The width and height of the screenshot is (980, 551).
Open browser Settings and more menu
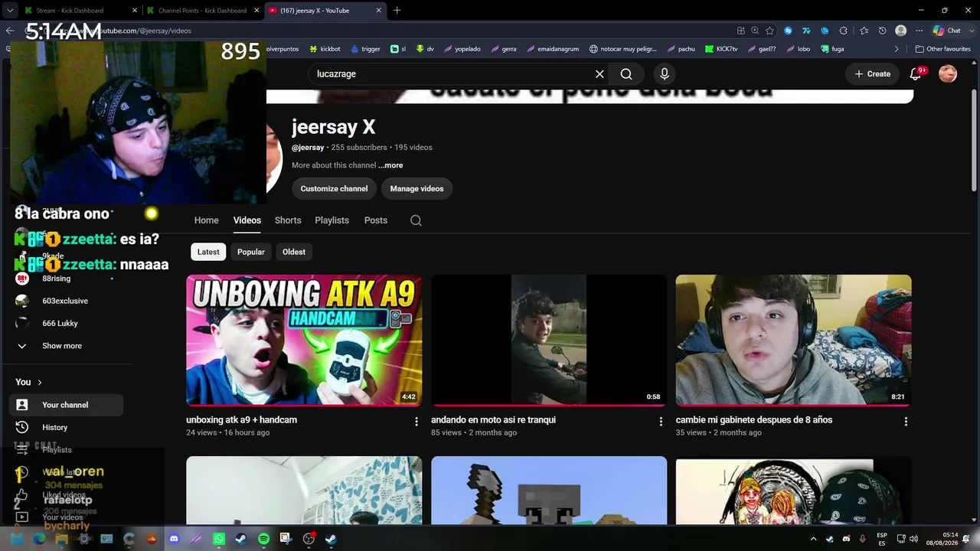pyautogui.click(x=919, y=31)
